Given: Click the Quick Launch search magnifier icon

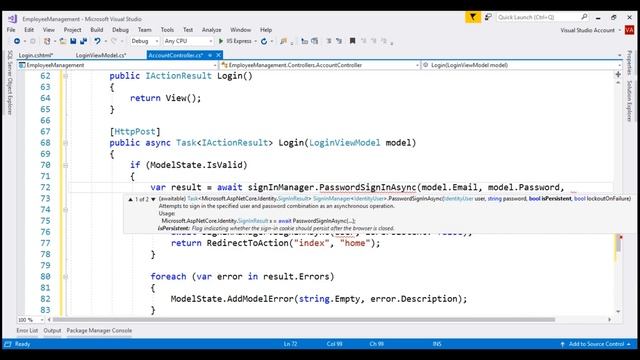Looking at the screenshot, I should pyautogui.click(x=584, y=17).
